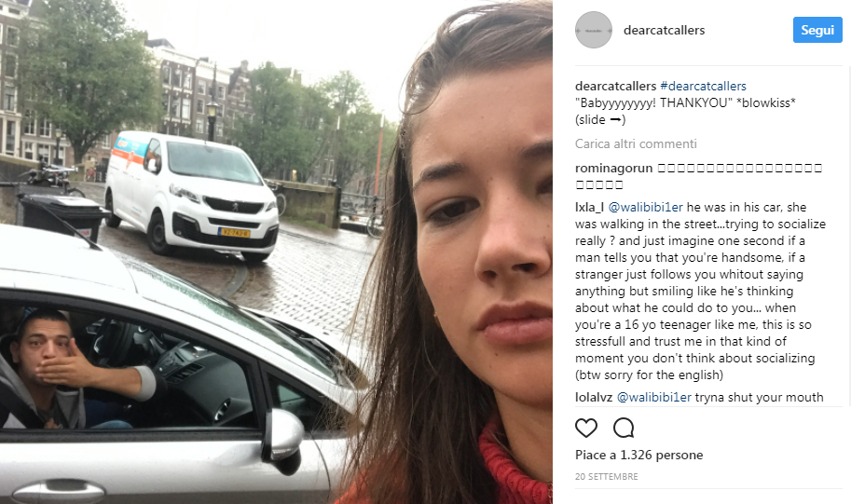This screenshot has height=504, width=851.
Task: Open the lolalvz commenter profile
Action: (x=594, y=397)
